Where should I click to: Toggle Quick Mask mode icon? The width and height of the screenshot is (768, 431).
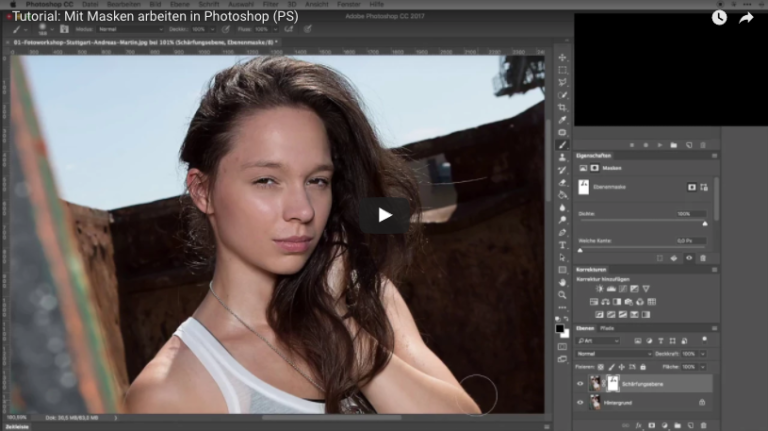click(x=562, y=347)
